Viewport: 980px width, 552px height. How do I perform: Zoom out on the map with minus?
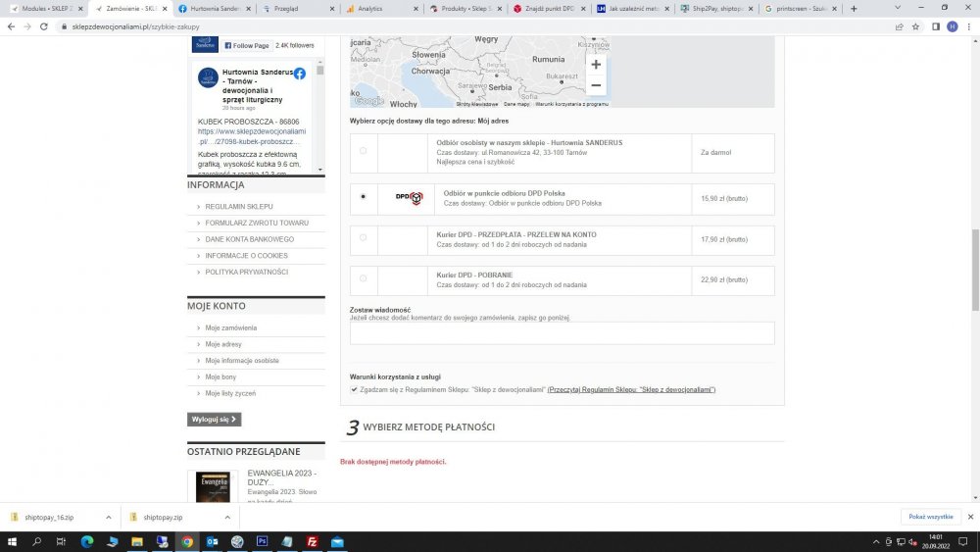(x=596, y=85)
